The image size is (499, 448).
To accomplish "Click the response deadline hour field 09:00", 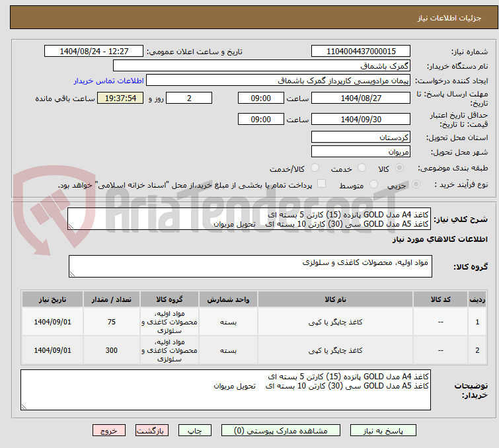I will [x=261, y=98].
